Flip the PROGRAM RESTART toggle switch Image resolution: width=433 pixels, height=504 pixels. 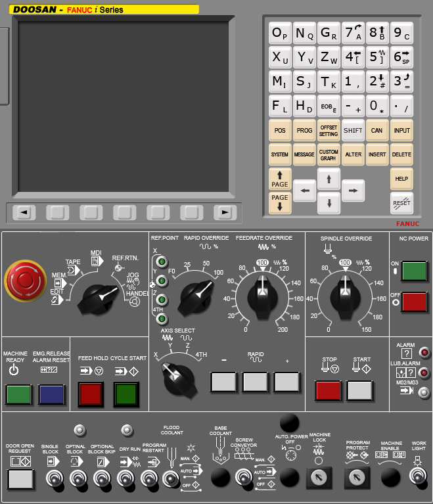click(x=149, y=480)
